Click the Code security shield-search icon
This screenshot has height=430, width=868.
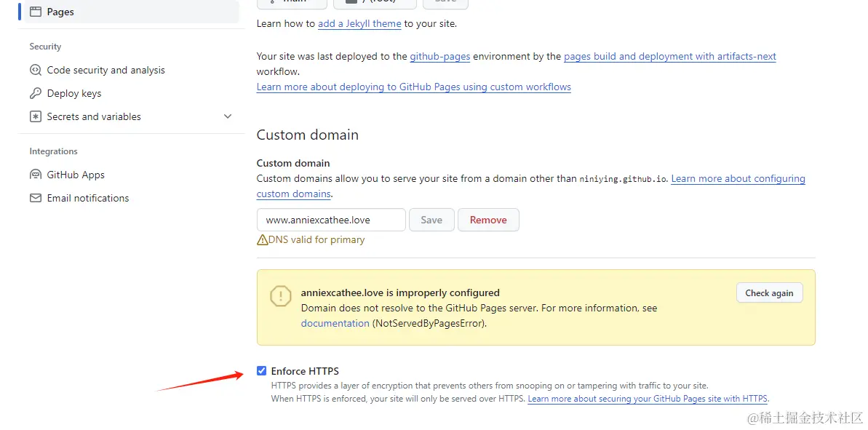(x=36, y=71)
